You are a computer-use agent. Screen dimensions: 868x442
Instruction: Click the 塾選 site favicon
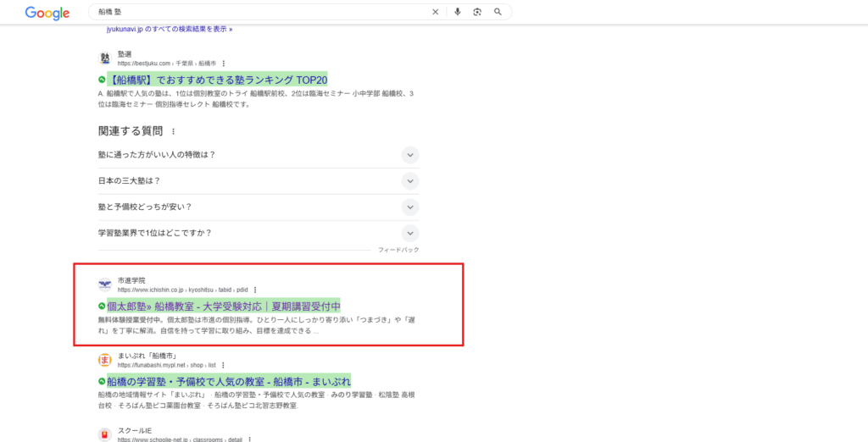pyautogui.click(x=105, y=58)
